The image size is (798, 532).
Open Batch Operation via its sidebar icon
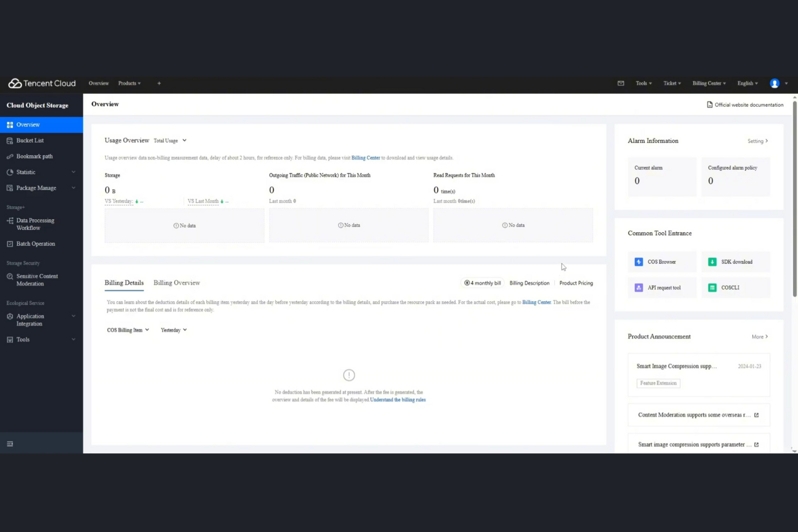point(9,244)
